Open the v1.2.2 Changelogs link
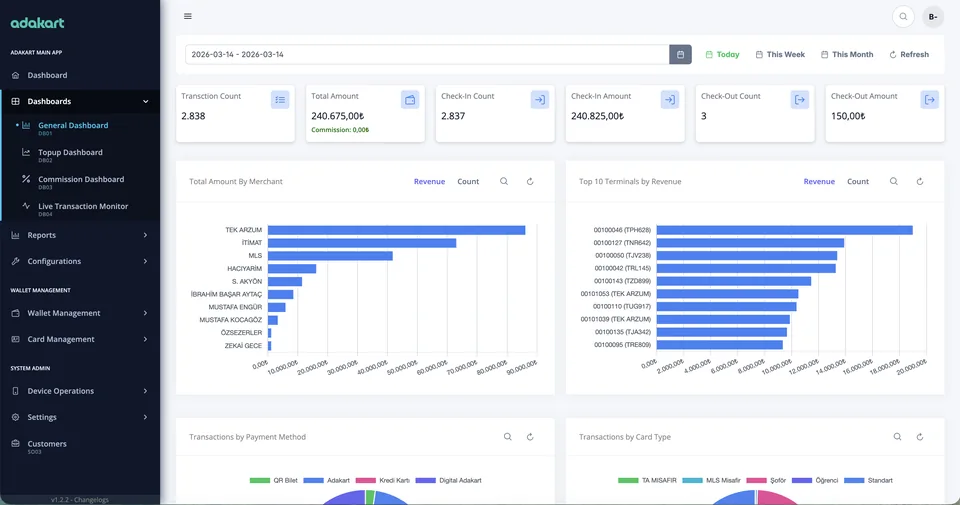The image size is (960, 505). pyautogui.click(x=80, y=499)
